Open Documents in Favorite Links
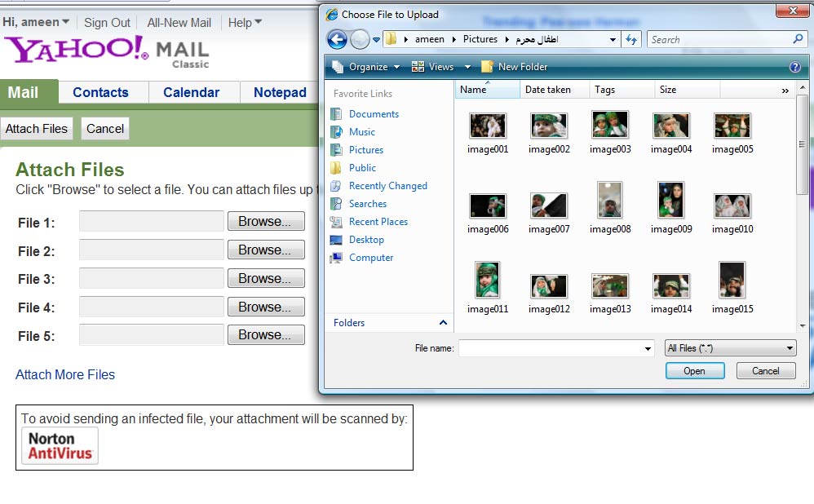The height and width of the screenshot is (504, 814). point(374,114)
